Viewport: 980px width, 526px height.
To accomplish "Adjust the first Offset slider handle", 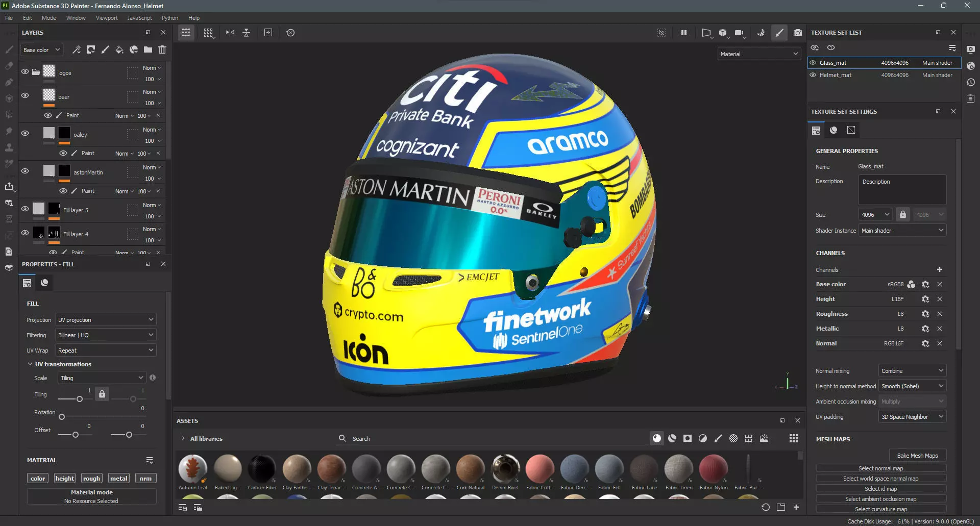I will (76, 435).
